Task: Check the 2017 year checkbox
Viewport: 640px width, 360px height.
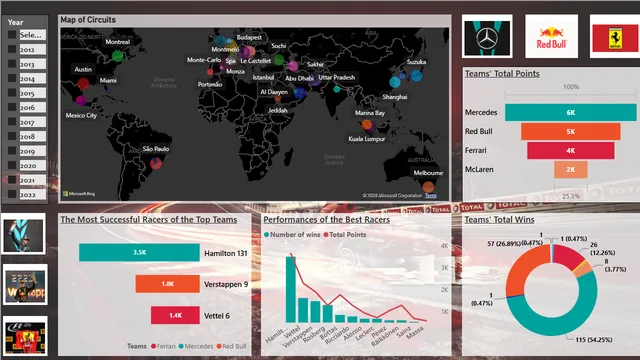Action: (12, 122)
